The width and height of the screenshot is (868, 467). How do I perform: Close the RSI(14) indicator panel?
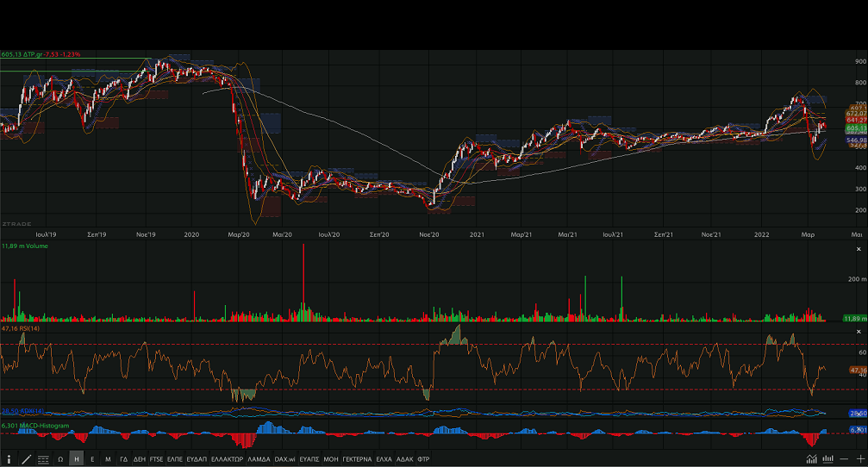(x=858, y=332)
